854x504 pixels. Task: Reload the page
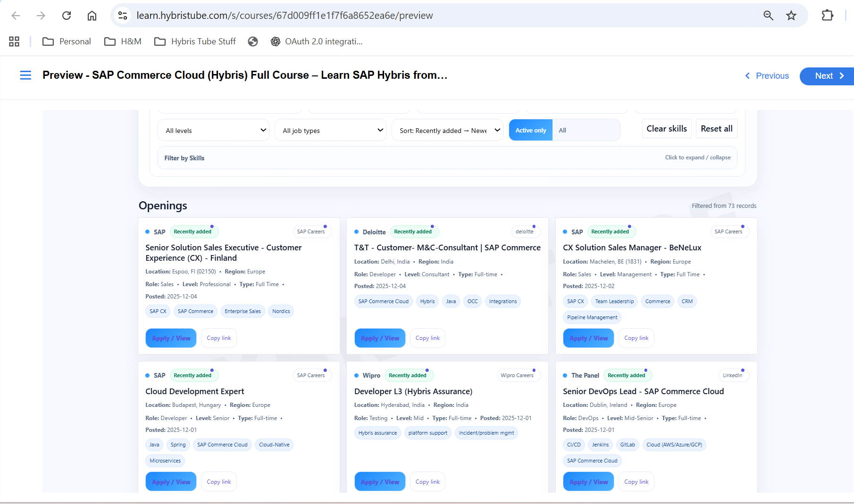(67, 15)
